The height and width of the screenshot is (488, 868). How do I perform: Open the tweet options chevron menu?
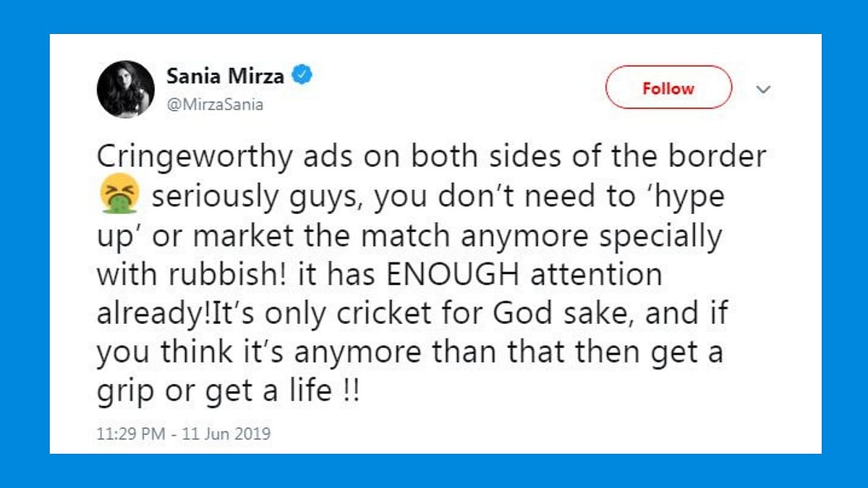click(x=763, y=89)
